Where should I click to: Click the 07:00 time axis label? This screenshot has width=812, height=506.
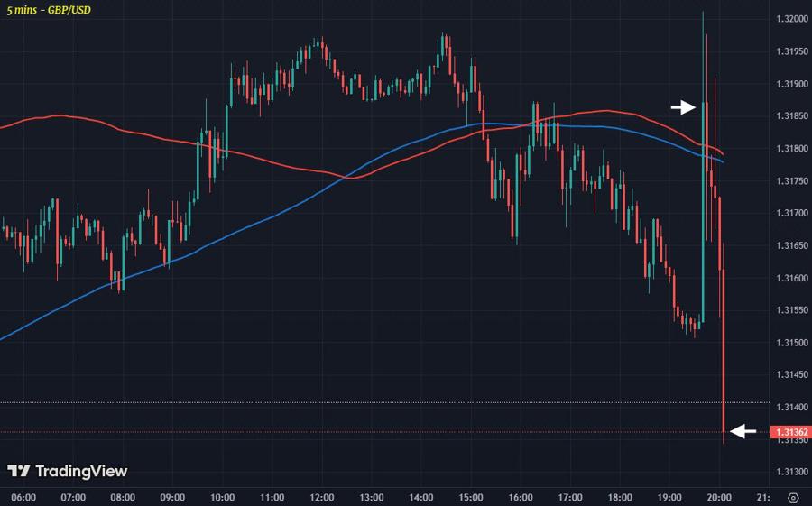pos(74,498)
